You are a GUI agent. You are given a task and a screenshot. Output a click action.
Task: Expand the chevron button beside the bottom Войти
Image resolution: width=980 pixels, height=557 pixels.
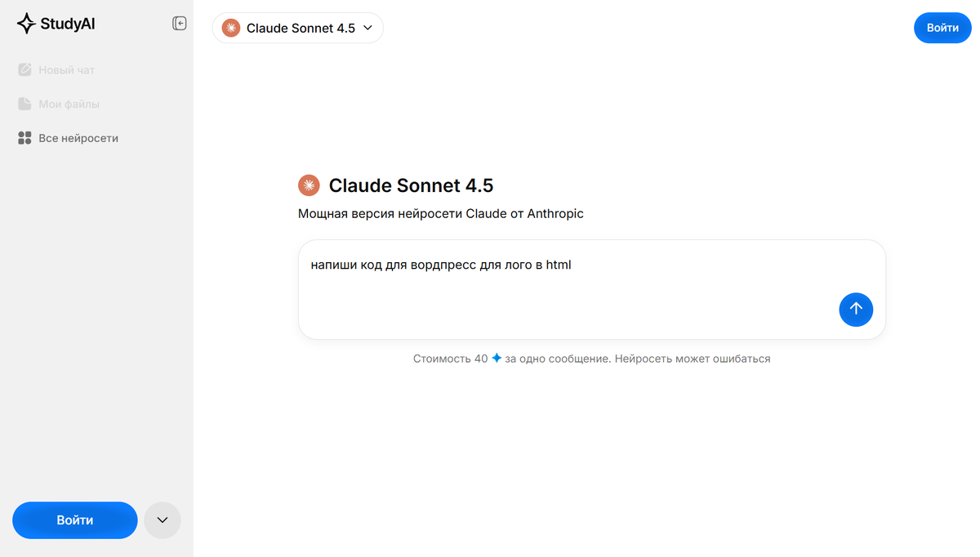pos(162,520)
